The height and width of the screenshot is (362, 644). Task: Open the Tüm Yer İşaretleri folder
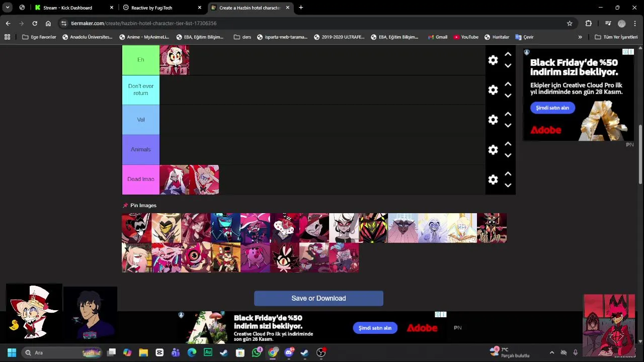(x=616, y=37)
